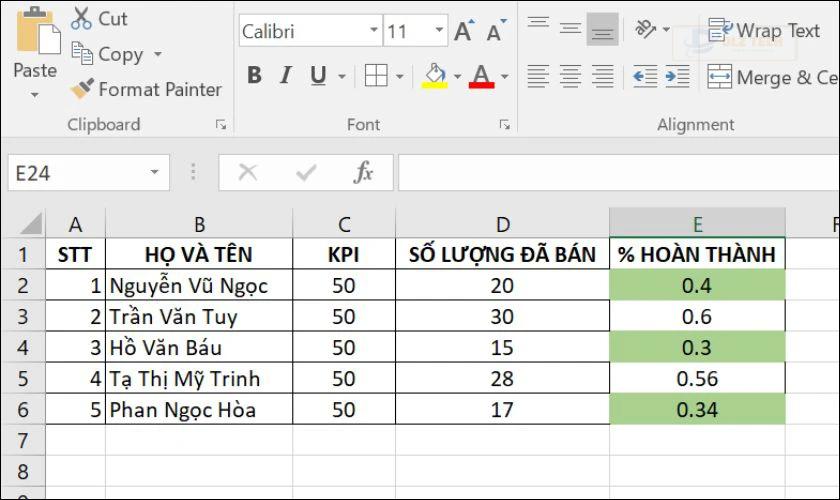
Task: Apply cell borders with Borders icon
Action: point(376,76)
